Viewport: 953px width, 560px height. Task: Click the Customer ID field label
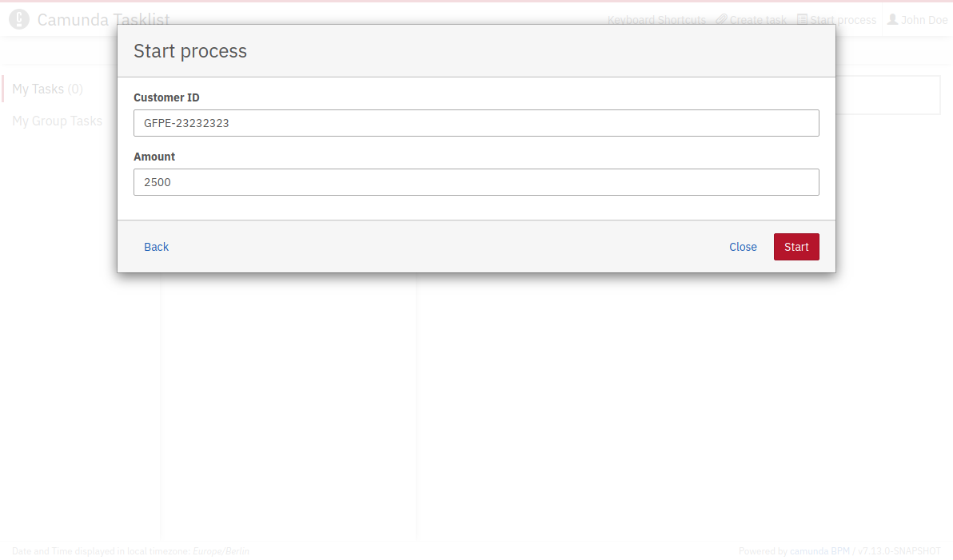pyautogui.click(x=166, y=97)
